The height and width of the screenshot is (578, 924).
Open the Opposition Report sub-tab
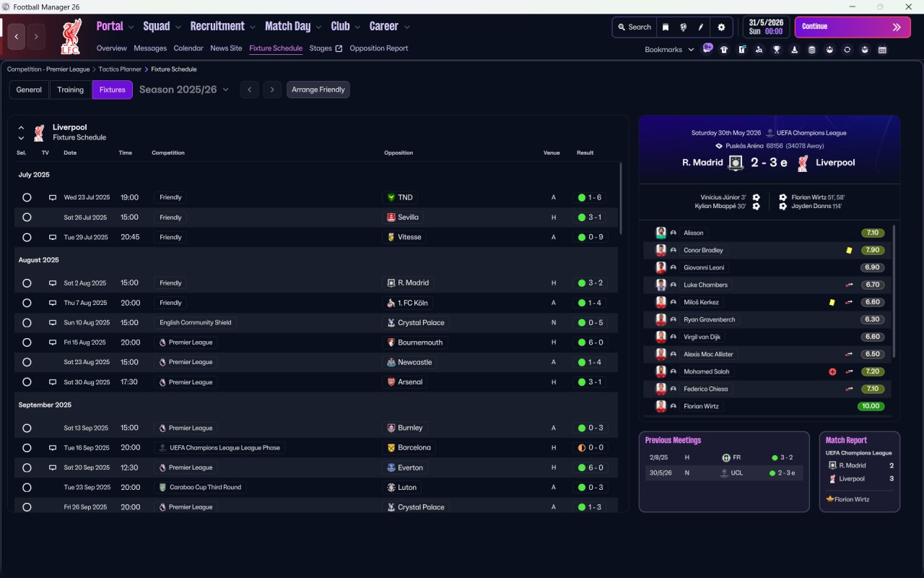[379, 48]
